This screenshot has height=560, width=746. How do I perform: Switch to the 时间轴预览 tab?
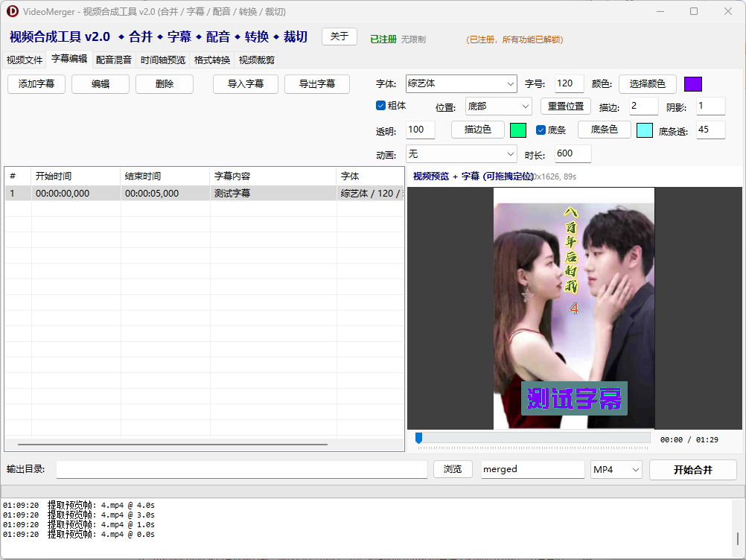tap(163, 60)
